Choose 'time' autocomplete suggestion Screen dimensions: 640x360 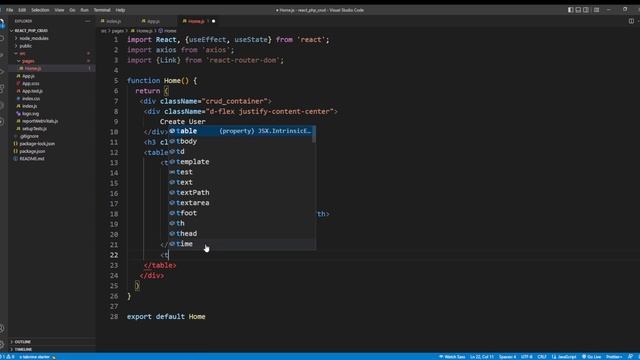(x=240, y=244)
